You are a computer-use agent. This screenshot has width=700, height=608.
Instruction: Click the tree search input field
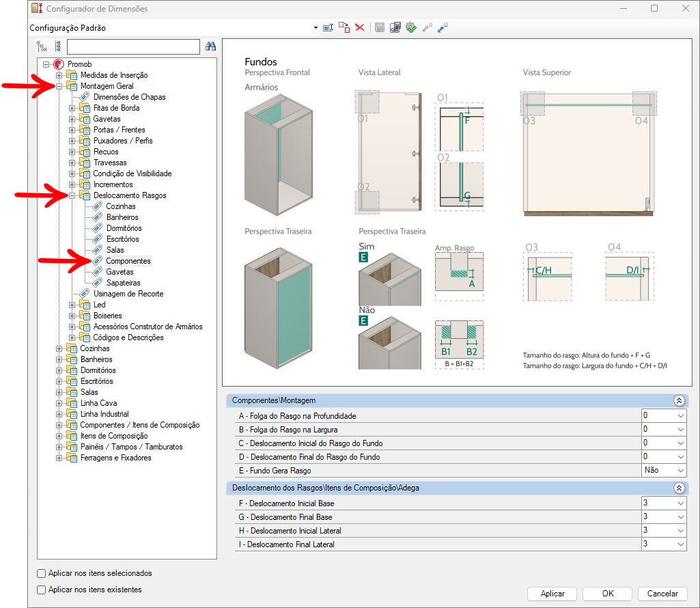click(x=133, y=46)
